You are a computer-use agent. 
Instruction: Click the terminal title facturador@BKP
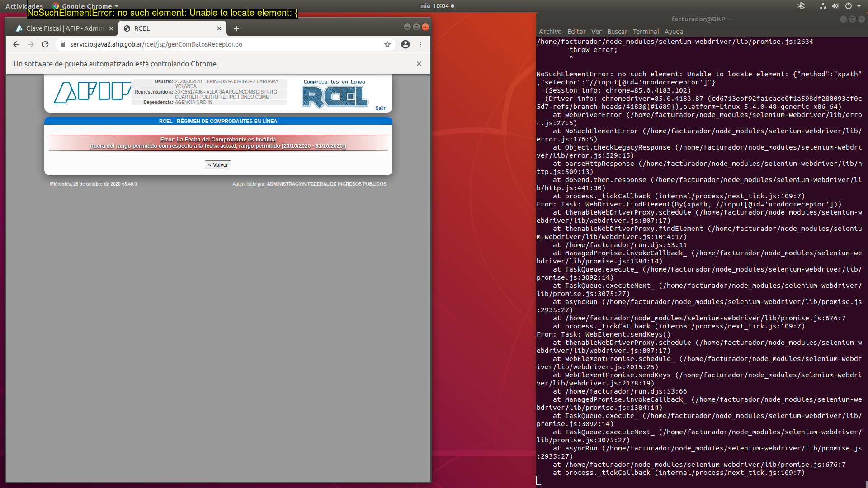click(x=702, y=19)
